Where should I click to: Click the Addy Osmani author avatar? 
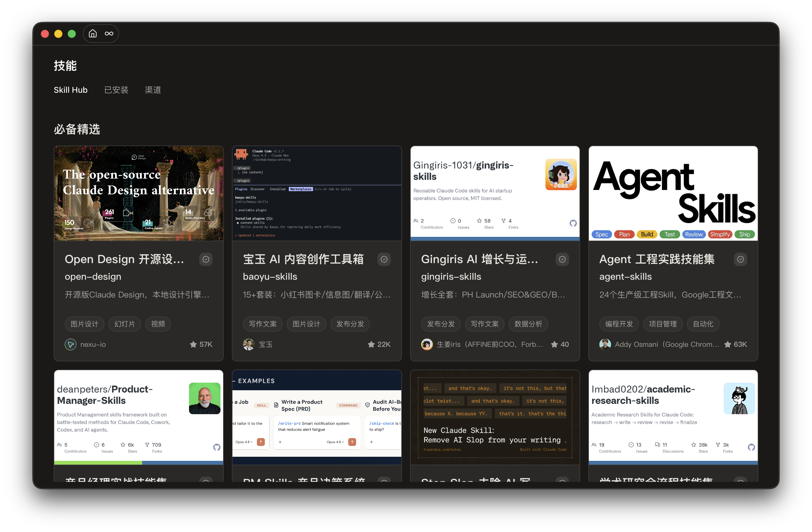(605, 344)
